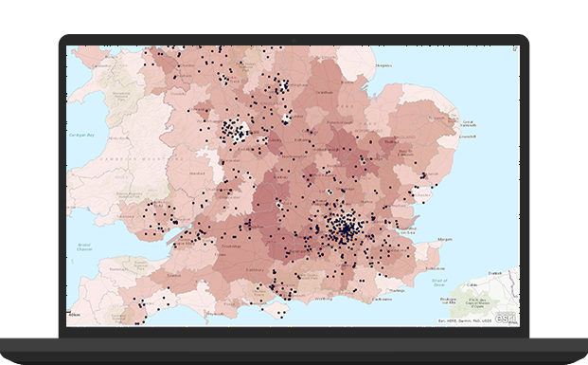Click the Great Yarmouth label
This screenshot has height=365, width=588.
coord(469,123)
